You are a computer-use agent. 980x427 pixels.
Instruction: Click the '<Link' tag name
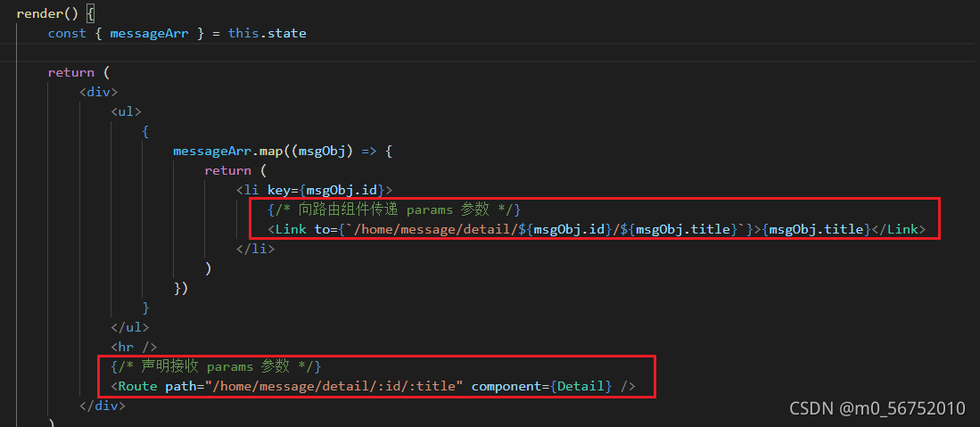[x=287, y=229]
